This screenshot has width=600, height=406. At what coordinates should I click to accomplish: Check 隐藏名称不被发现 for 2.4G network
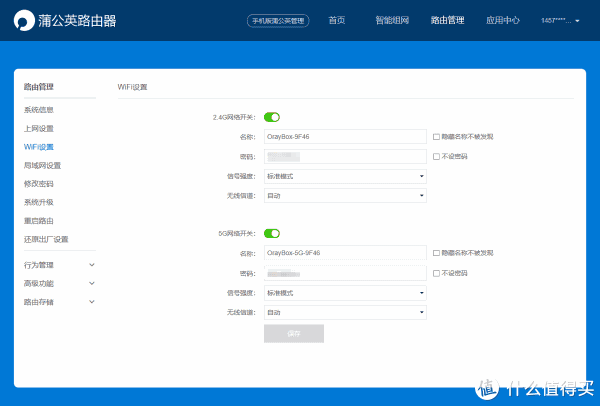[436, 137]
